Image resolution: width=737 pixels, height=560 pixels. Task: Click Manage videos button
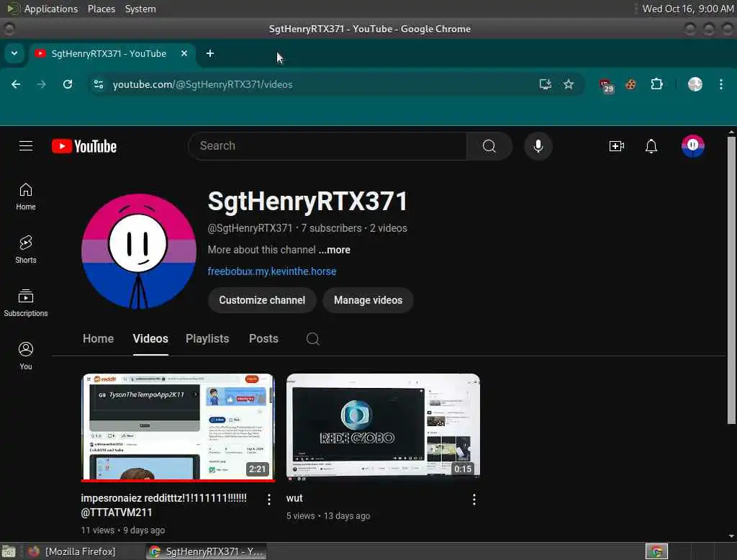coord(368,300)
